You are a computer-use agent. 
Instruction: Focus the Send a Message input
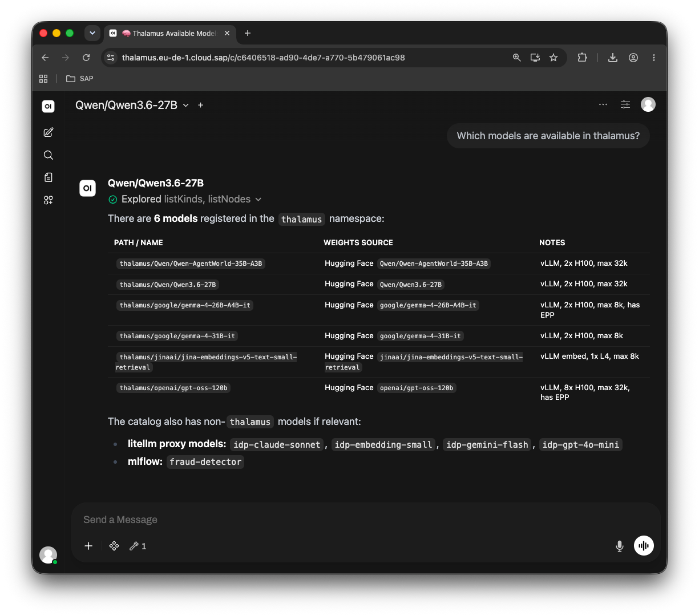click(x=365, y=520)
